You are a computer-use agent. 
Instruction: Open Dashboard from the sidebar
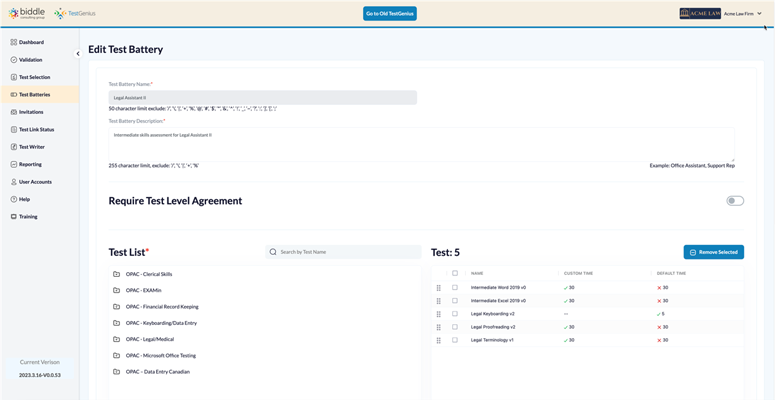(40, 43)
